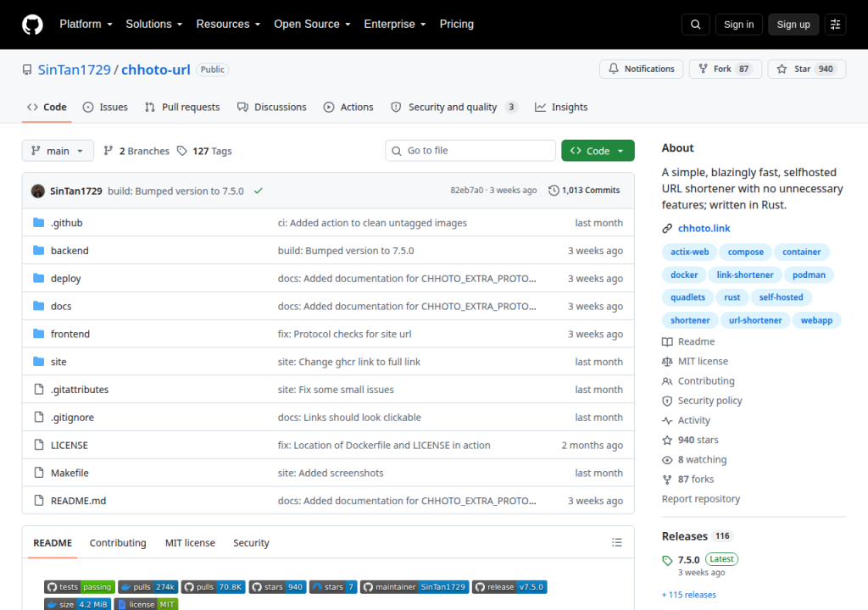
Task: Open the Insights tab
Action: [x=561, y=107]
